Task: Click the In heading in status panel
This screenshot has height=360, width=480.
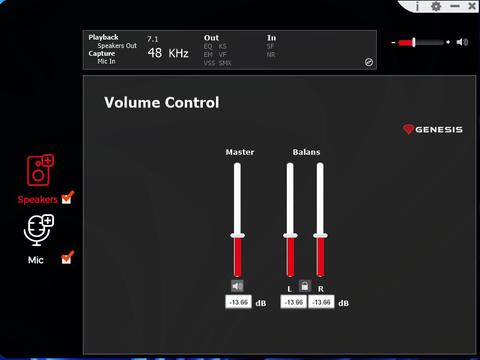Action: tap(271, 38)
